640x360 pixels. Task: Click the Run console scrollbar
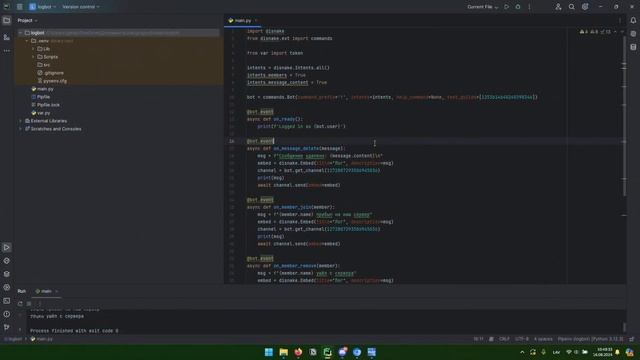pyautogui.click(x=624, y=327)
